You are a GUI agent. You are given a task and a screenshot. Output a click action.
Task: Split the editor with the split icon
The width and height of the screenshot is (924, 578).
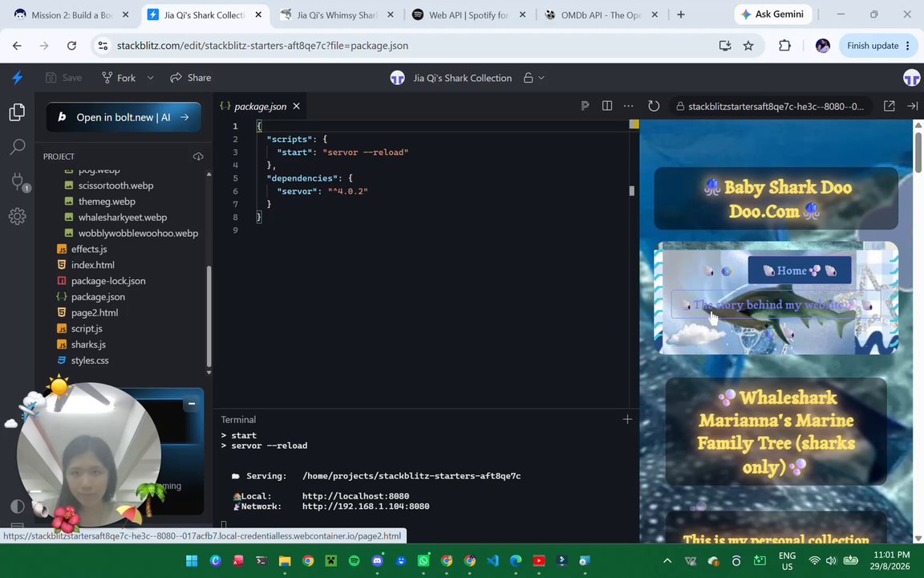(607, 106)
